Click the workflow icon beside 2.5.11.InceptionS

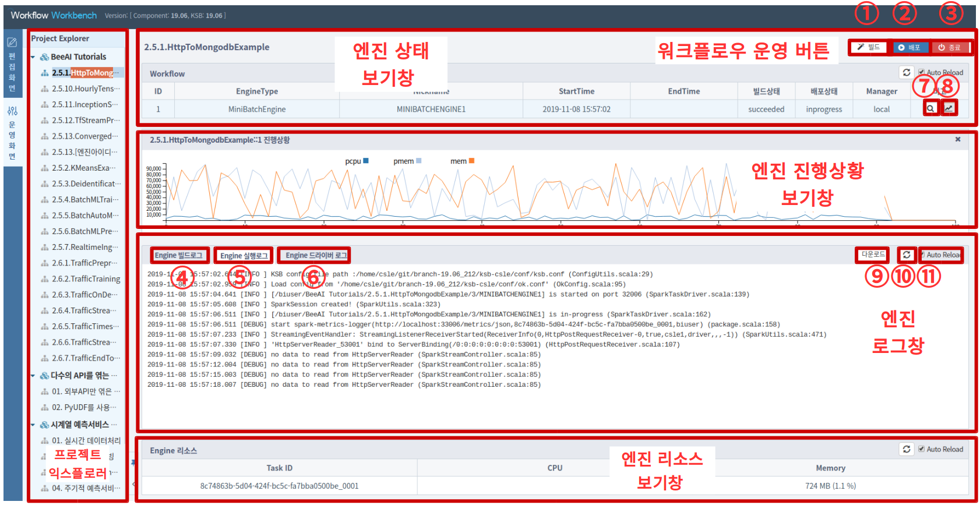point(45,105)
